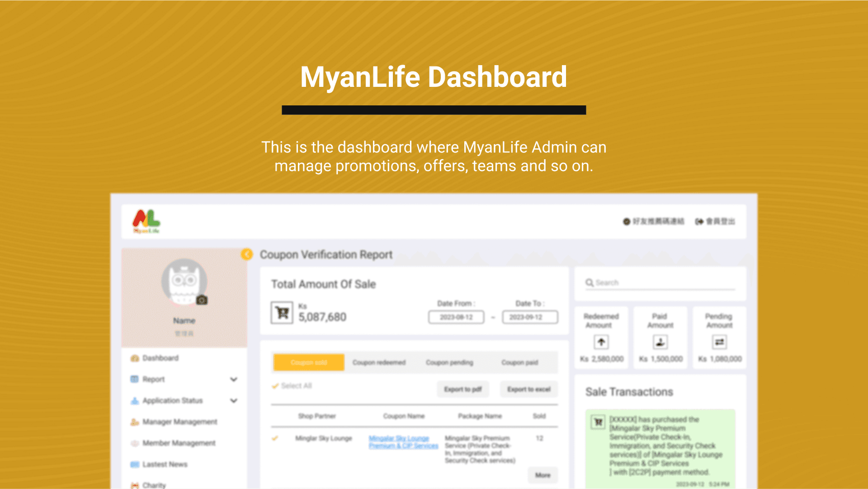This screenshot has width=868, height=489.
Task: Click the Shop Partner column header
Action: (317, 416)
